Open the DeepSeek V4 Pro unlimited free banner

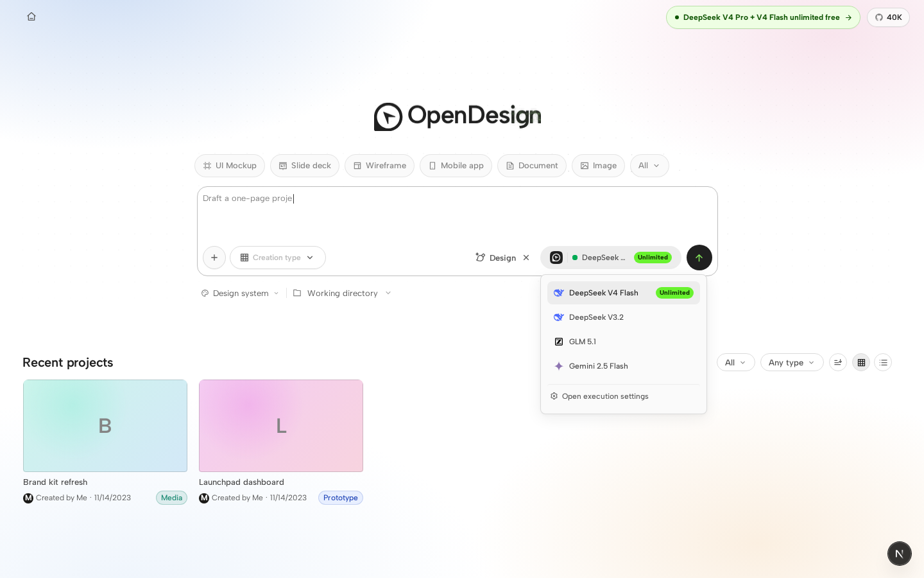[x=763, y=17]
